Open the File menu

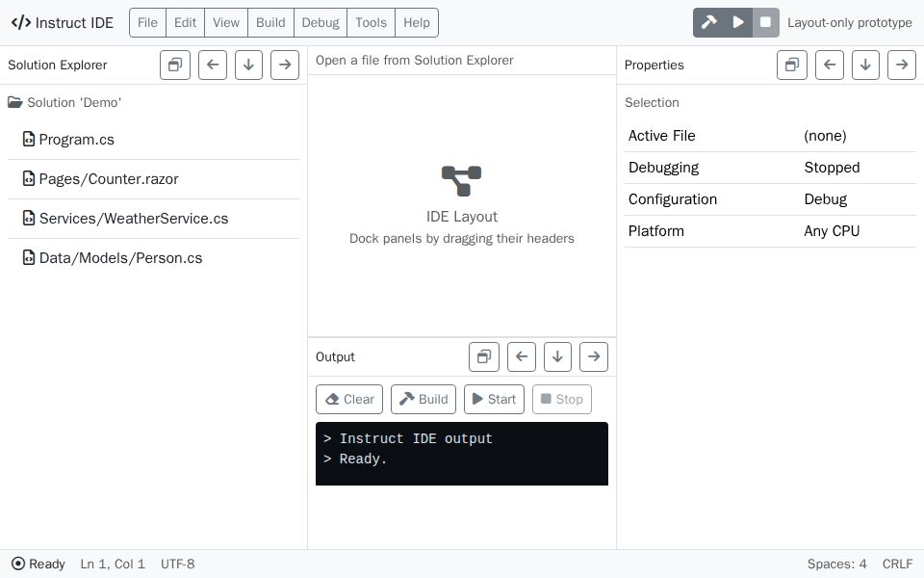coord(146,22)
